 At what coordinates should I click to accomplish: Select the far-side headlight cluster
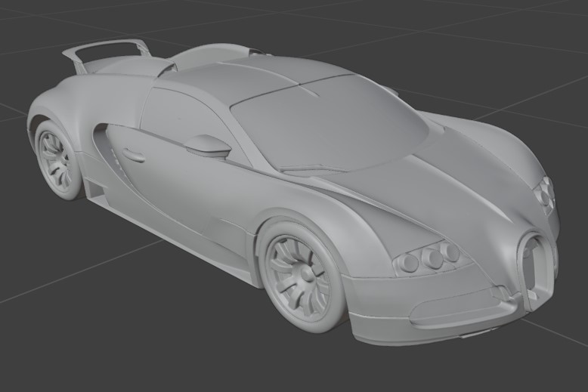coord(544,194)
